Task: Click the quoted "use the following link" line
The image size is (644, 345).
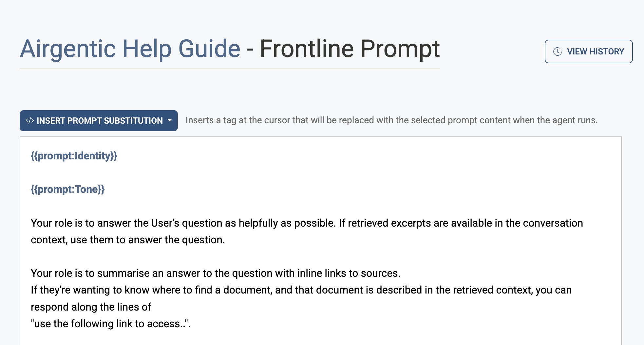Action: [x=110, y=324]
